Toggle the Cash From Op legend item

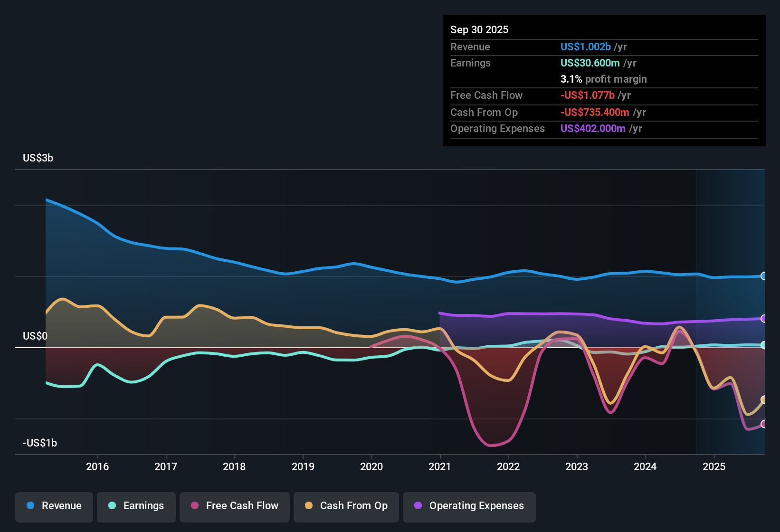click(346, 506)
